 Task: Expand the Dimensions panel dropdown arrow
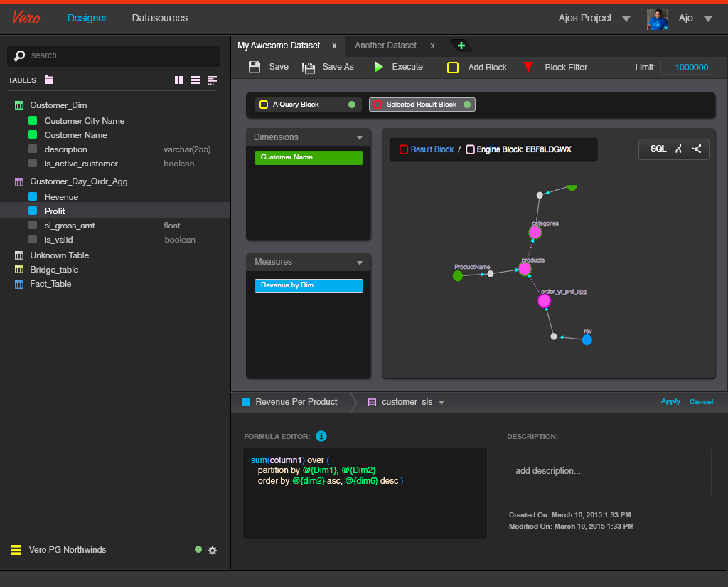point(360,137)
